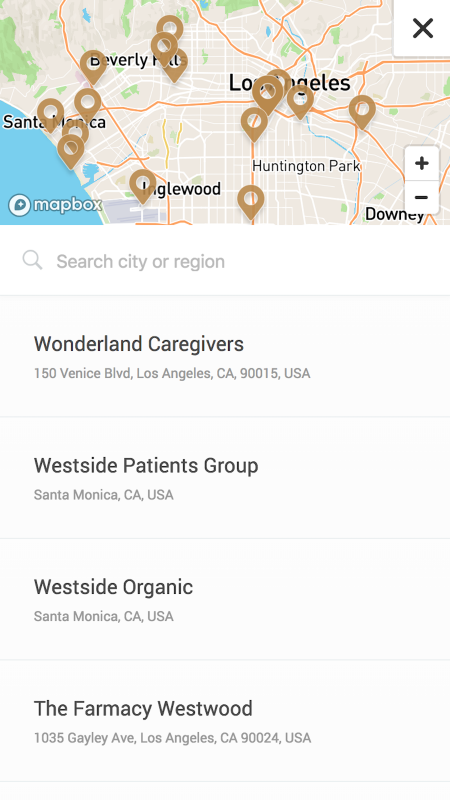This screenshot has height=800, width=450.
Task: Click the topmost pin above Beverly Hills
Action: click(x=169, y=30)
